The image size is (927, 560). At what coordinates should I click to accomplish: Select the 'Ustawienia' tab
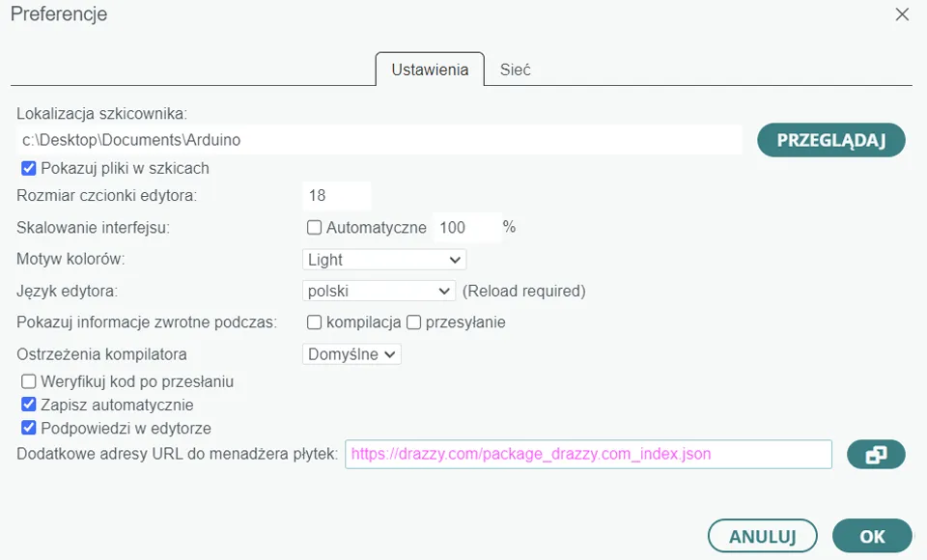(430, 70)
